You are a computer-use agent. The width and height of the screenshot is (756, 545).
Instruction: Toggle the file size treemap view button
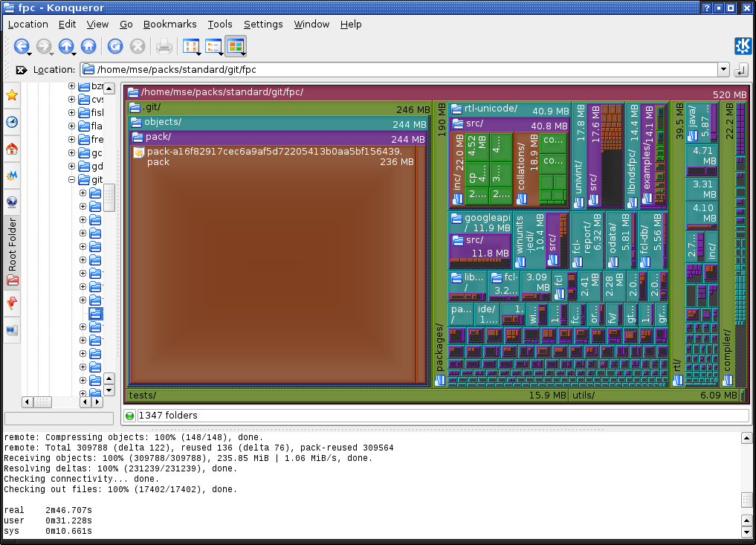pos(236,47)
